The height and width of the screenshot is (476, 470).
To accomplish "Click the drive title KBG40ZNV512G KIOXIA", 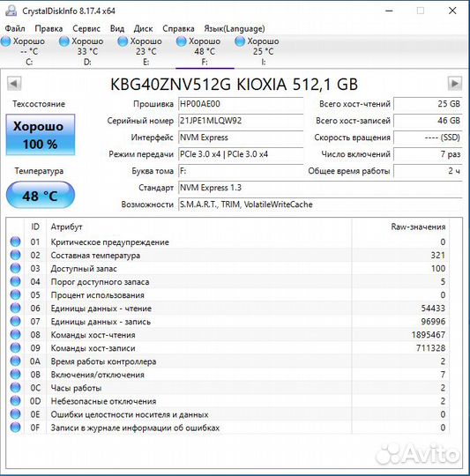I will coord(234,84).
